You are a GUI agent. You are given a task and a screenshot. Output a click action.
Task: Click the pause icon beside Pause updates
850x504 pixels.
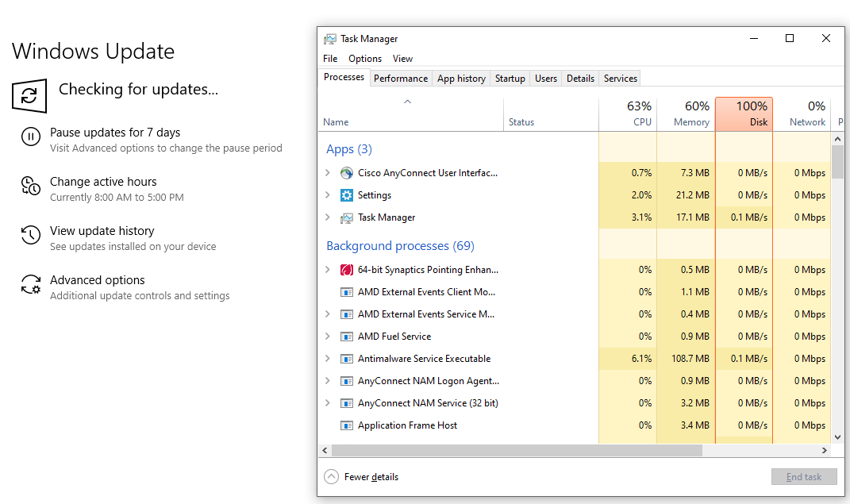pyautogui.click(x=30, y=137)
